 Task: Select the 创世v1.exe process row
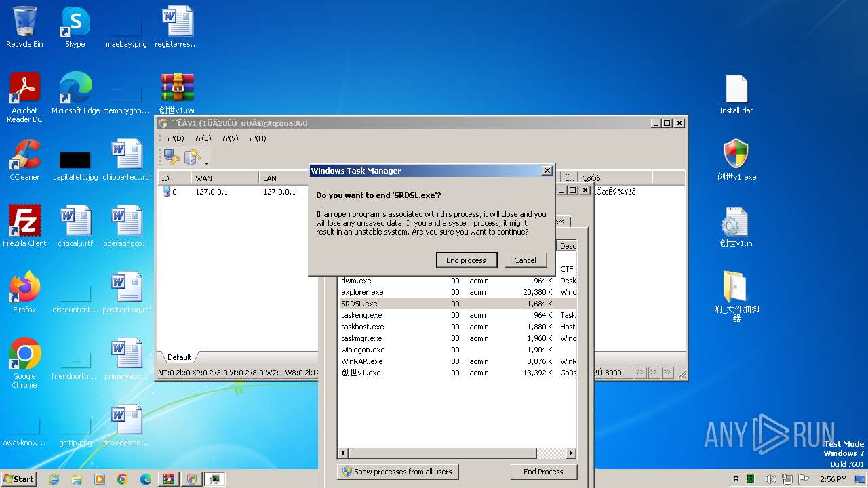[x=458, y=373]
